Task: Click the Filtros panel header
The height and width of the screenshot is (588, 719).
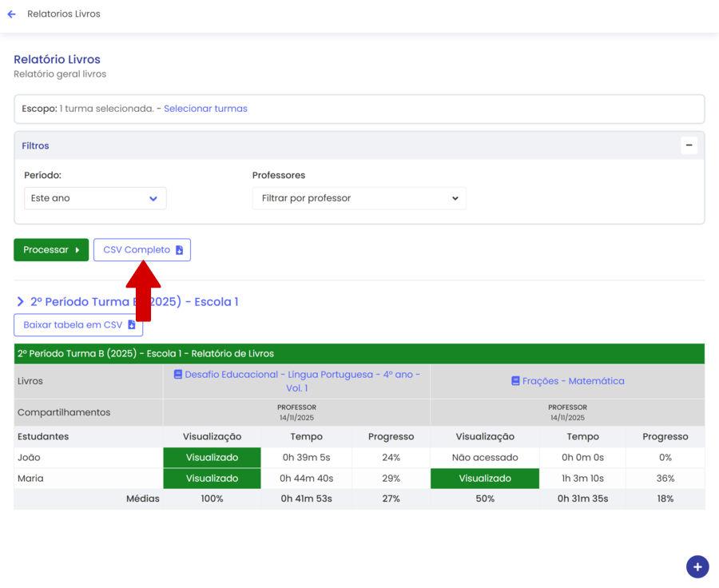Action: point(35,146)
